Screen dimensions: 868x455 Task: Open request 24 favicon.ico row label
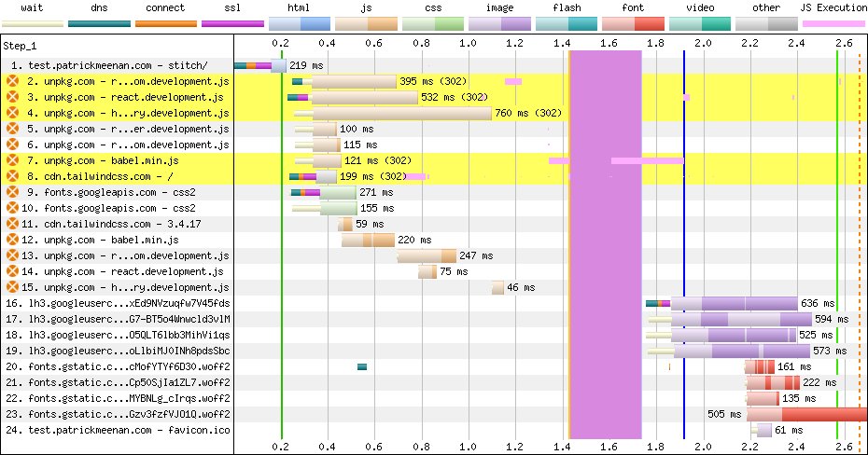tap(117, 431)
